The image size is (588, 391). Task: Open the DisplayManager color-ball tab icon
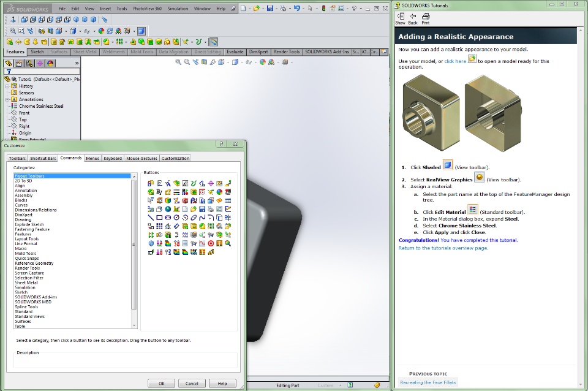click(50, 63)
